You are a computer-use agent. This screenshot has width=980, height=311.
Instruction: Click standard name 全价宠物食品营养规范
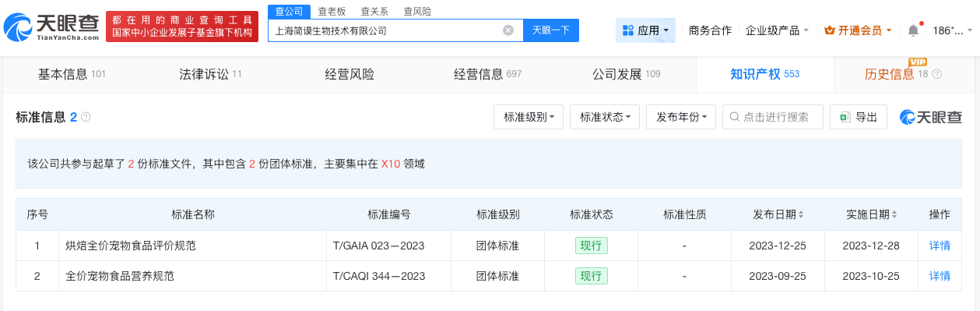click(x=120, y=276)
